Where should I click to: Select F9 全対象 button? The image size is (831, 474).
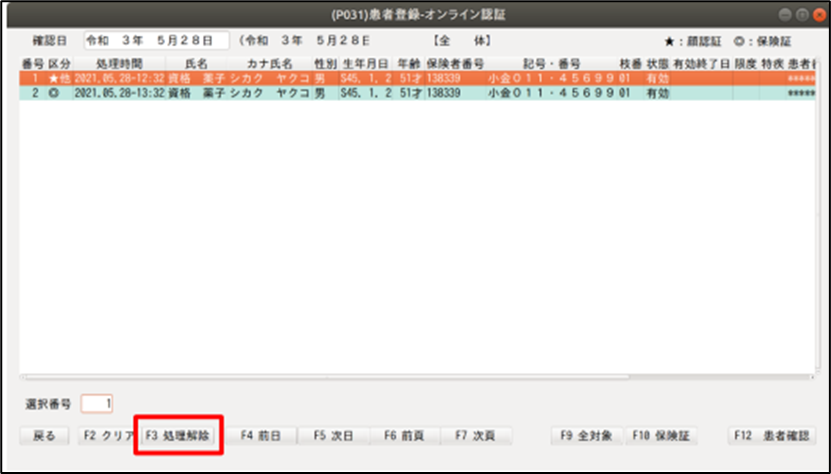coord(588,436)
